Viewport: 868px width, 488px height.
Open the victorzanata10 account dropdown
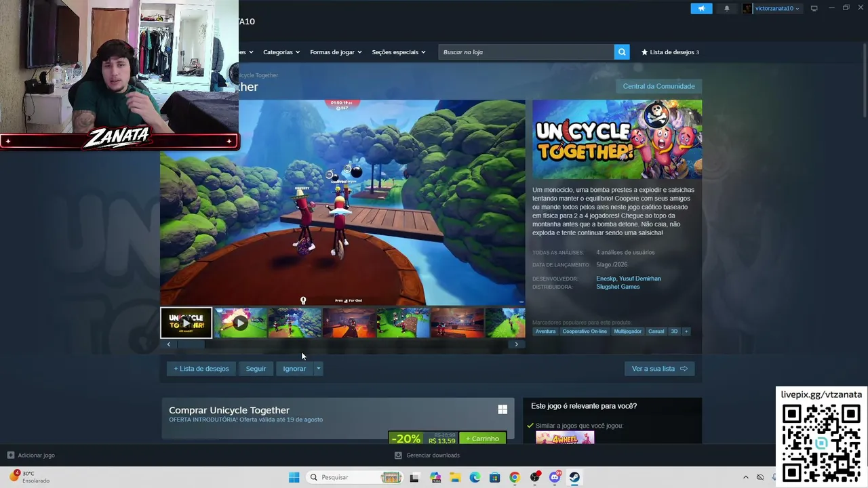pos(777,8)
